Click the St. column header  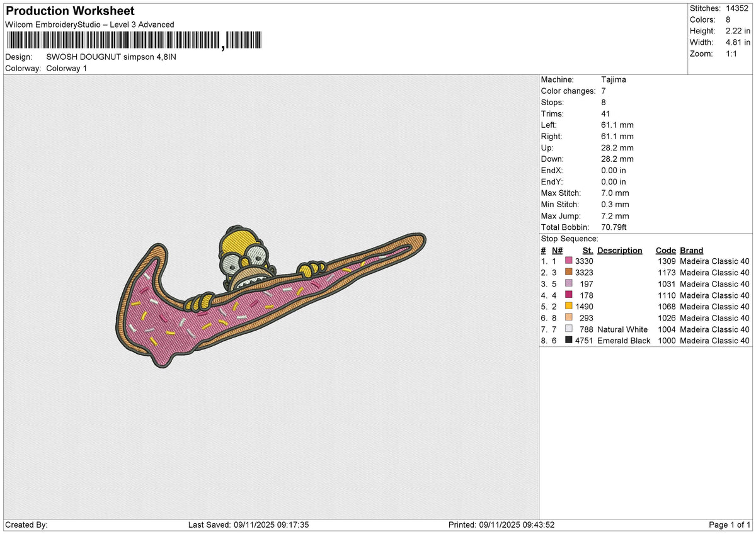point(588,251)
